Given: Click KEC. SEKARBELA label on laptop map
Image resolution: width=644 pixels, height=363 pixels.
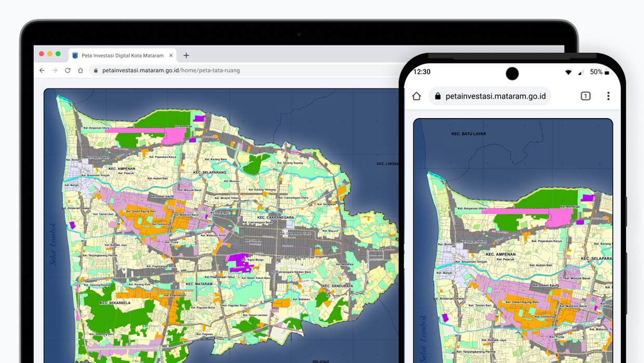Looking at the screenshot, I should click(114, 303).
